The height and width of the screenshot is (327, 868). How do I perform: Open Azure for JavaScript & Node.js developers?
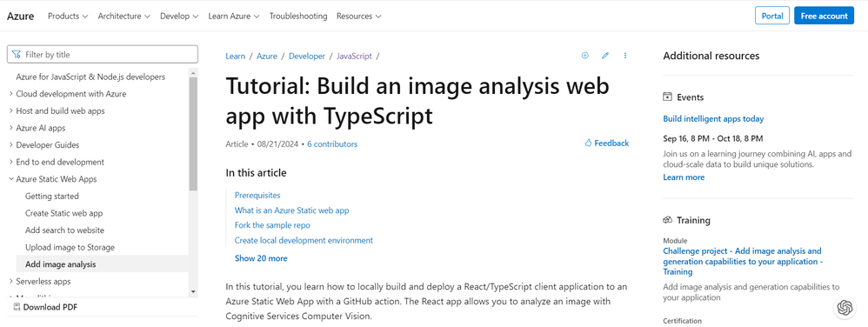tap(90, 77)
